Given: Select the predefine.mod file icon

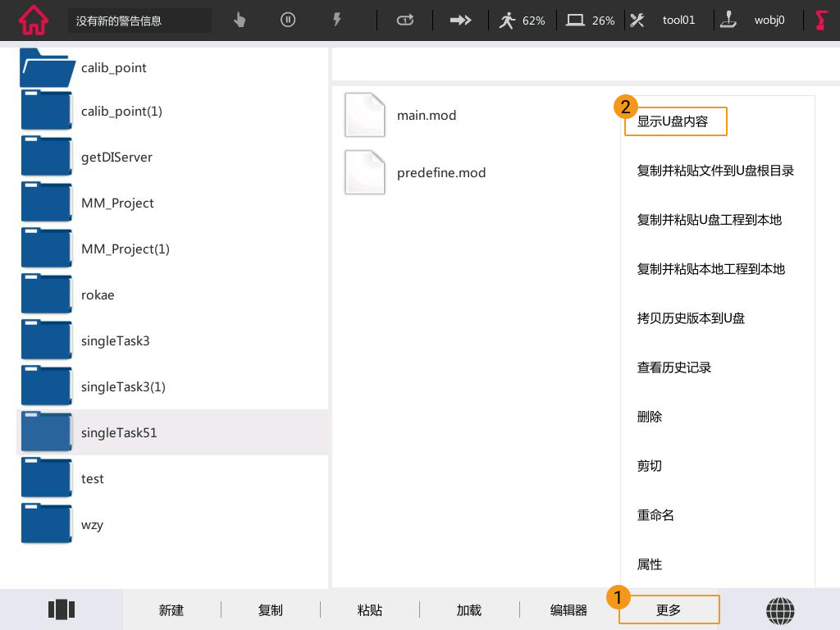Looking at the screenshot, I should [x=365, y=172].
